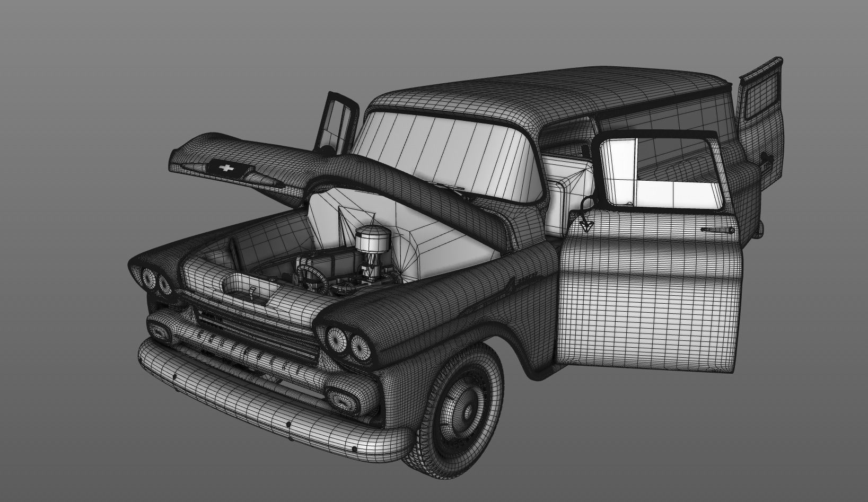Viewport: 868px width, 502px height.
Task: Select the window glass of the open driver door
Action: 664,174
